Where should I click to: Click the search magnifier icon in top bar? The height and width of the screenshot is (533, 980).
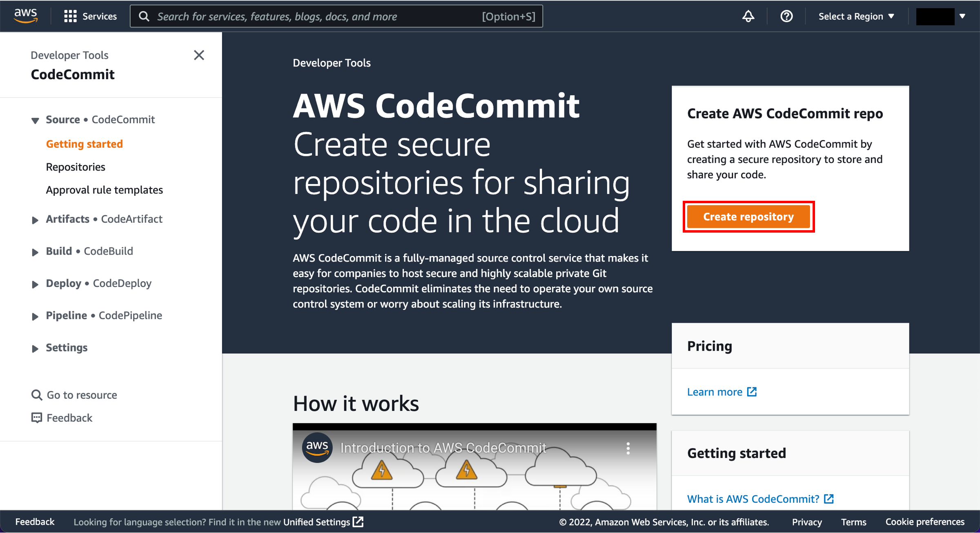[x=144, y=16]
